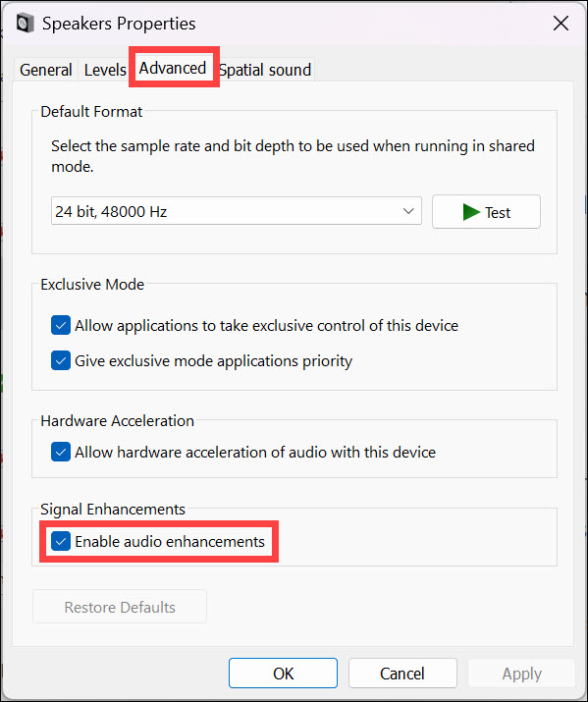The height and width of the screenshot is (702, 588).
Task: Switch to the General tab
Action: pos(45,70)
